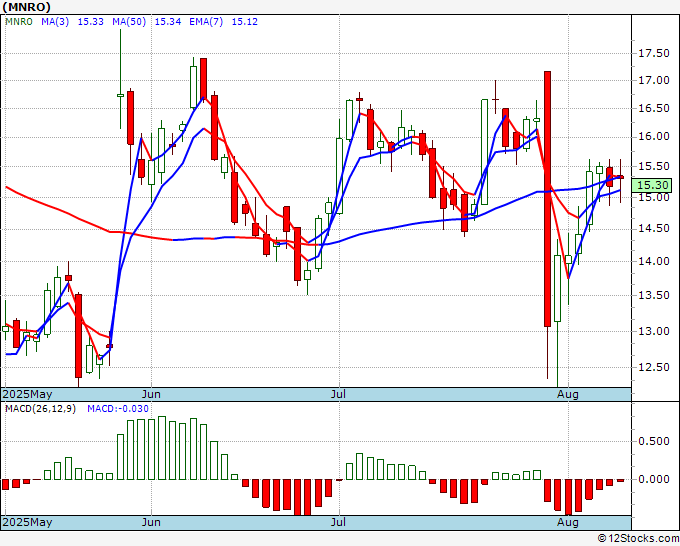Click the MACD(26,12,9) indicator label

tap(40, 409)
